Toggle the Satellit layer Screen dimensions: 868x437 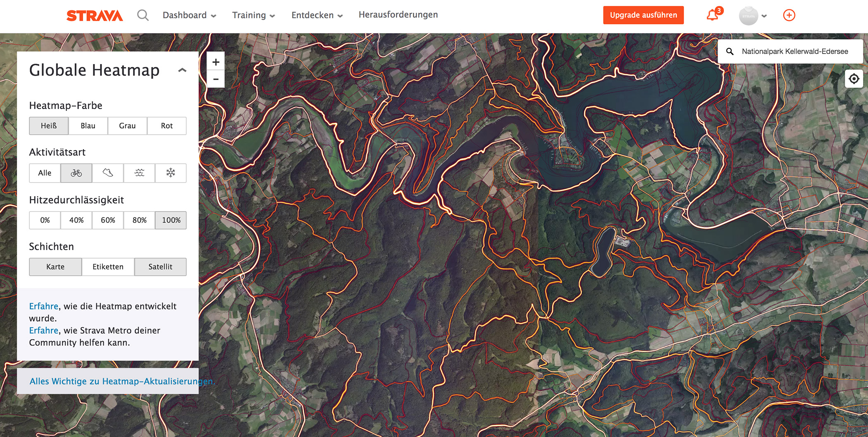[x=160, y=267]
